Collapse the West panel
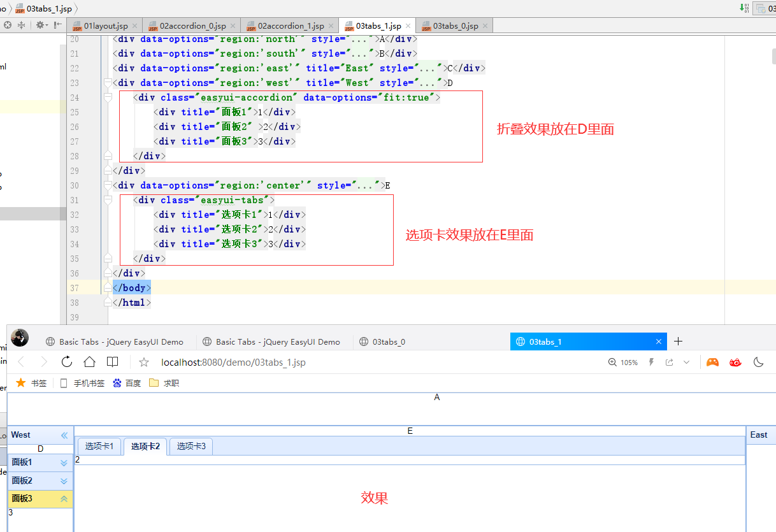Viewport: 776px width, 532px height. click(64, 435)
